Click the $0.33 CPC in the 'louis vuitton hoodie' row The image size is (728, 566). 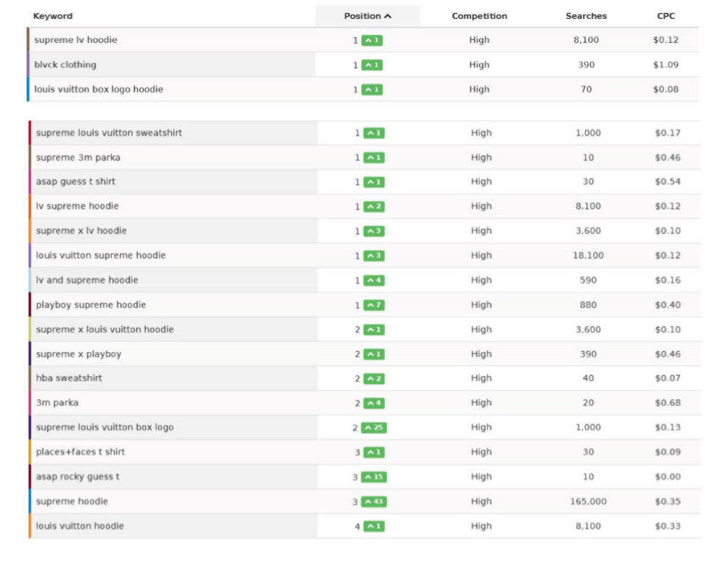pos(667,526)
